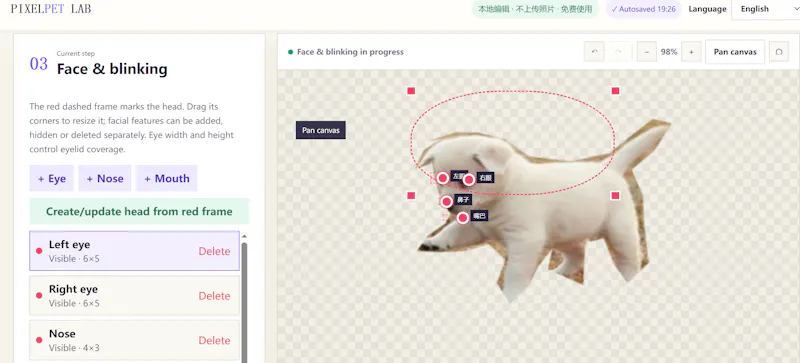Image resolution: width=800 pixels, height=363 pixels.
Task: Click the Visible · 6×5 text under Left eye
Action: tap(74, 259)
